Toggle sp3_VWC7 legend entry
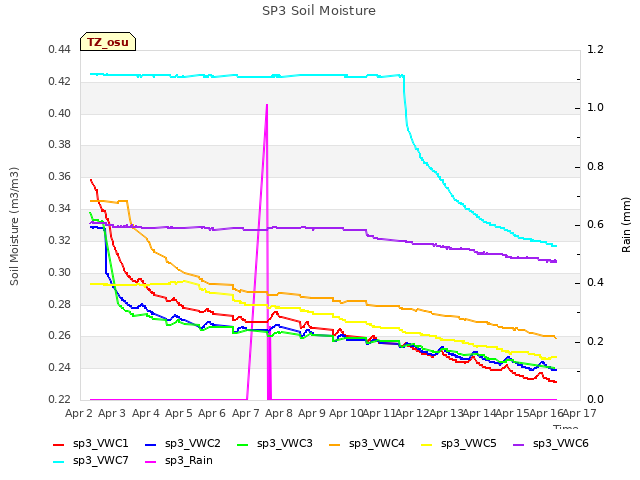Image resolution: width=640 pixels, height=480 pixels. (91, 460)
